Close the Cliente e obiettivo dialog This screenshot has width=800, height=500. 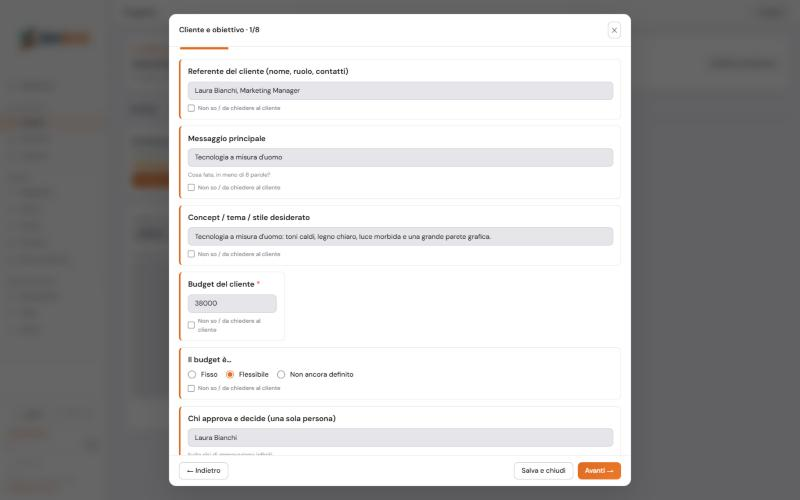(x=614, y=30)
